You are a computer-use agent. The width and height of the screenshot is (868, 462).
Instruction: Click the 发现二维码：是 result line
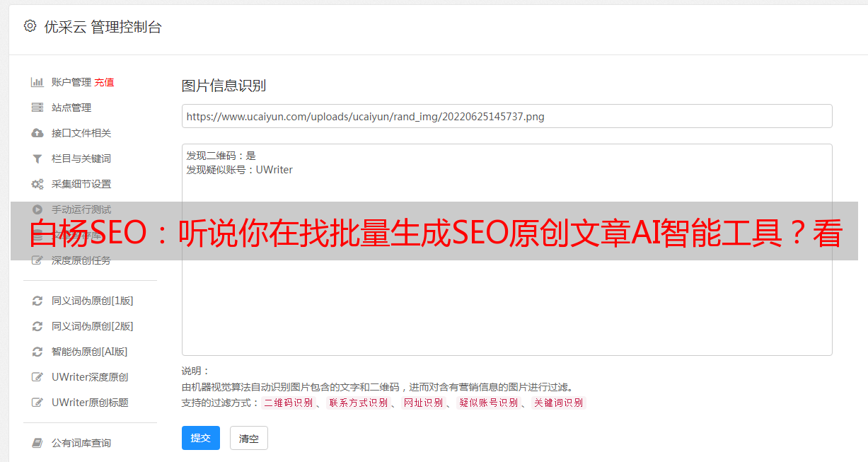tap(221, 156)
